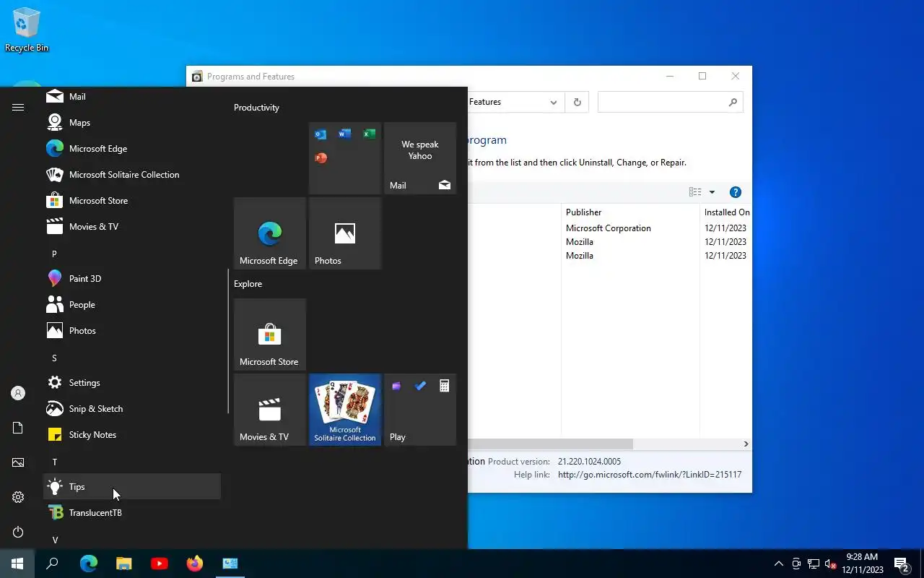Image resolution: width=924 pixels, height=578 pixels.
Task: Expand the address bar dropdown in Programs and Features
Action: click(554, 102)
